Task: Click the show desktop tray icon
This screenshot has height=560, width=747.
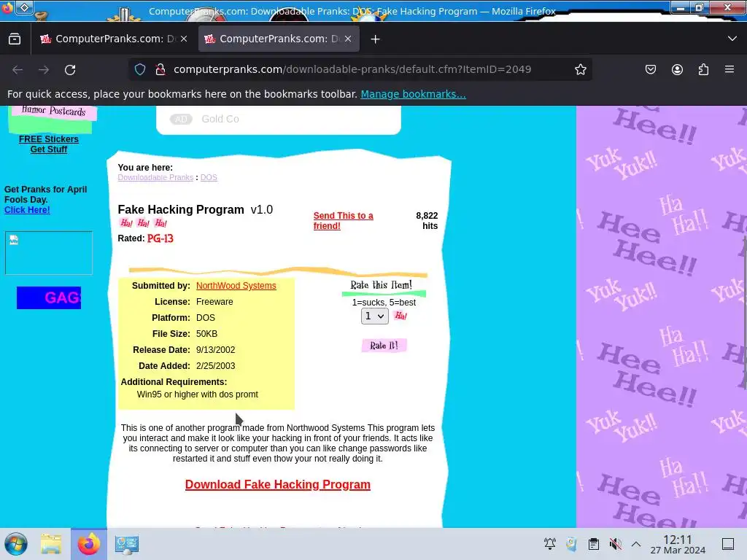Action: tap(728, 544)
